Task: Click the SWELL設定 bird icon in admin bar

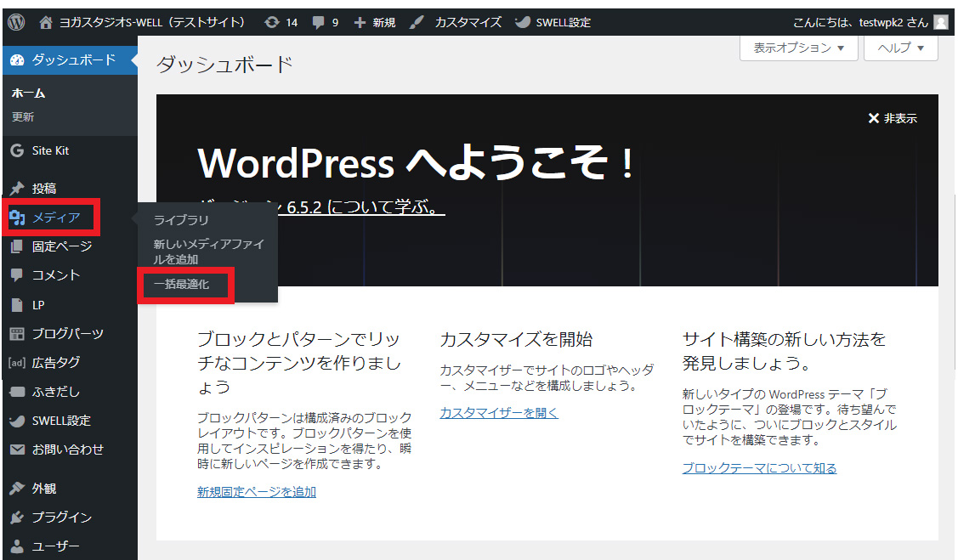Action: (523, 23)
